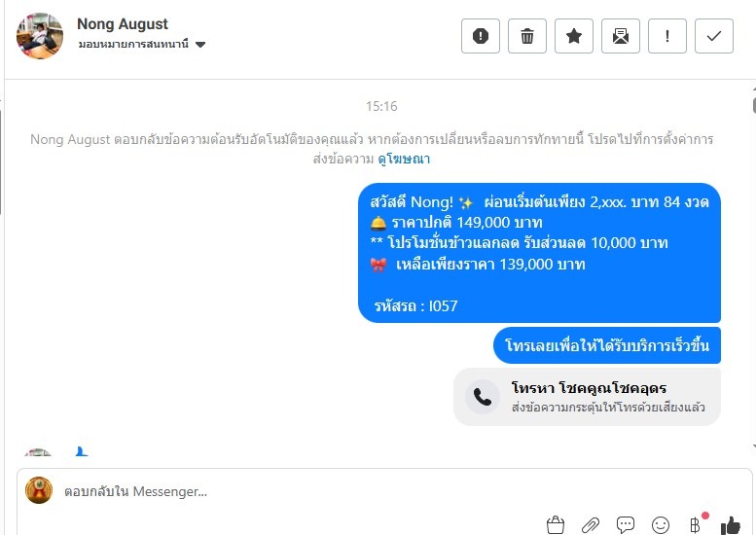This screenshot has height=535, width=756.
Task: Open the emoji picker smiley icon
Action: pyautogui.click(x=660, y=525)
